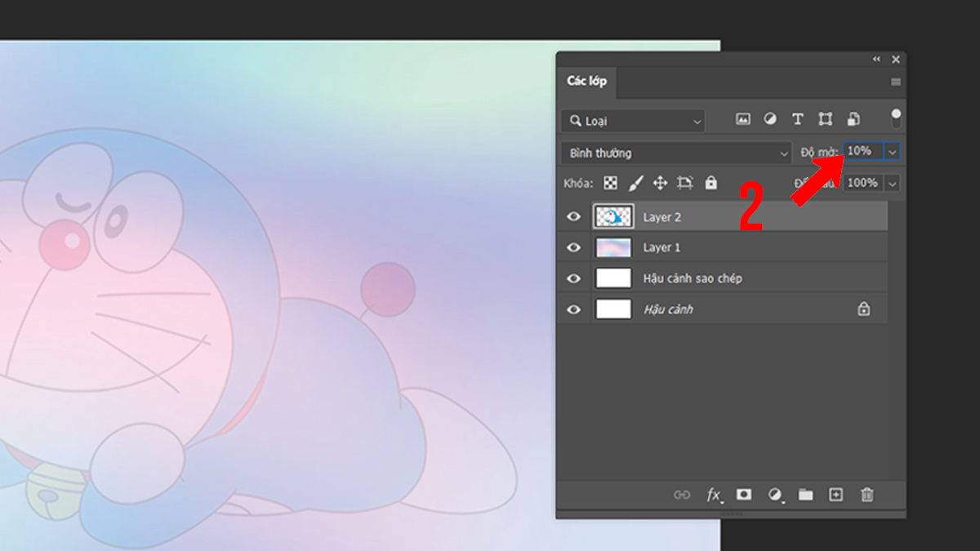Open the Loại filter type dropdown
The image size is (980, 551).
[x=633, y=121]
